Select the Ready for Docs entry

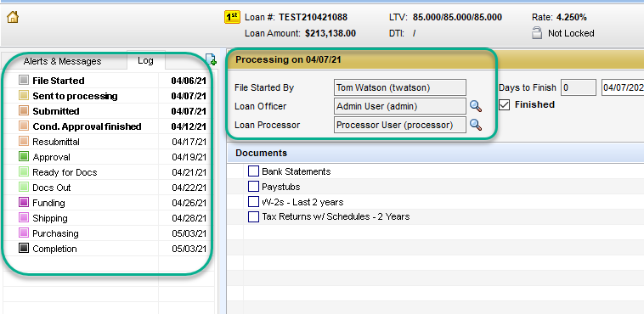pyautogui.click(x=109, y=172)
